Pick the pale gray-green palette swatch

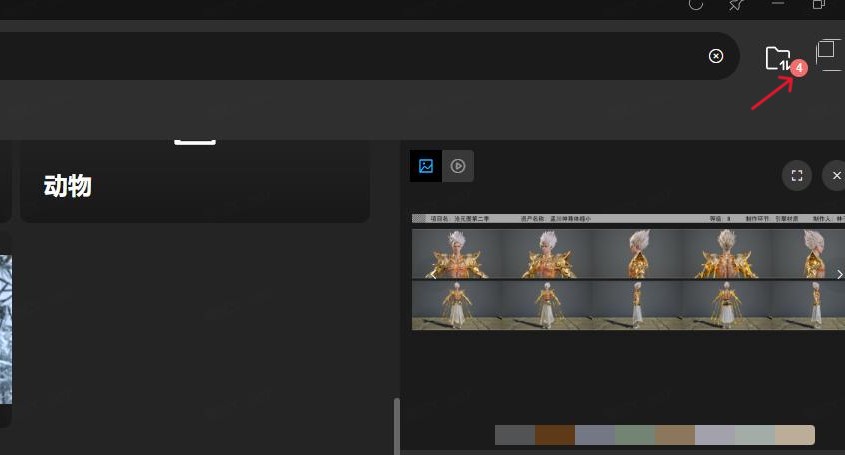755,435
